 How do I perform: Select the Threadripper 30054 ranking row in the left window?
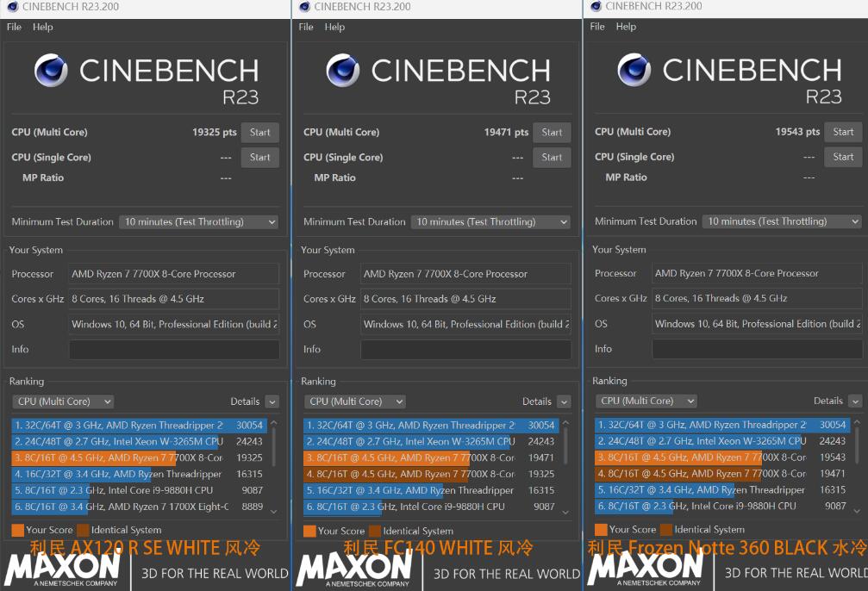pos(139,425)
